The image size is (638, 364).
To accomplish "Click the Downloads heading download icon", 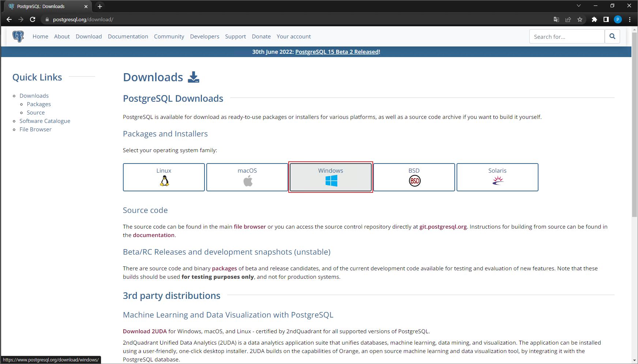I will (x=194, y=77).
